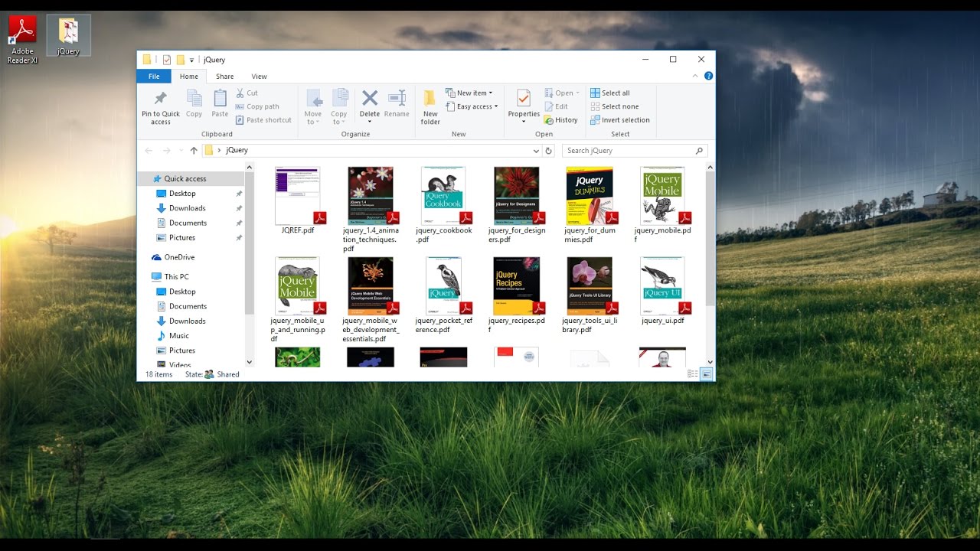Click the Edit ribbon item
This screenshot has height=551, width=980.
click(x=556, y=106)
